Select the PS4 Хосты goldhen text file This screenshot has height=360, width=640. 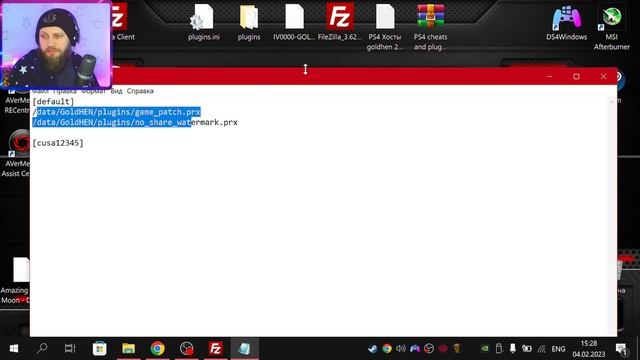(x=384, y=27)
